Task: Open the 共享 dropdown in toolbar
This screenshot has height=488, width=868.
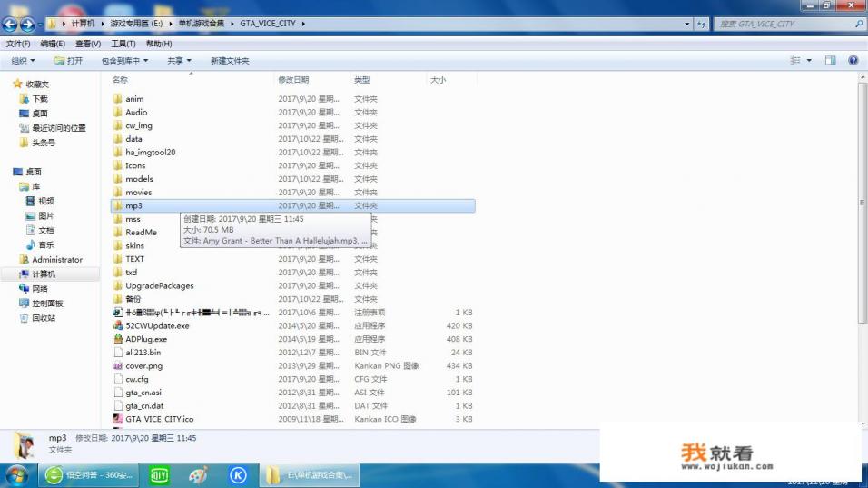Action: point(179,61)
